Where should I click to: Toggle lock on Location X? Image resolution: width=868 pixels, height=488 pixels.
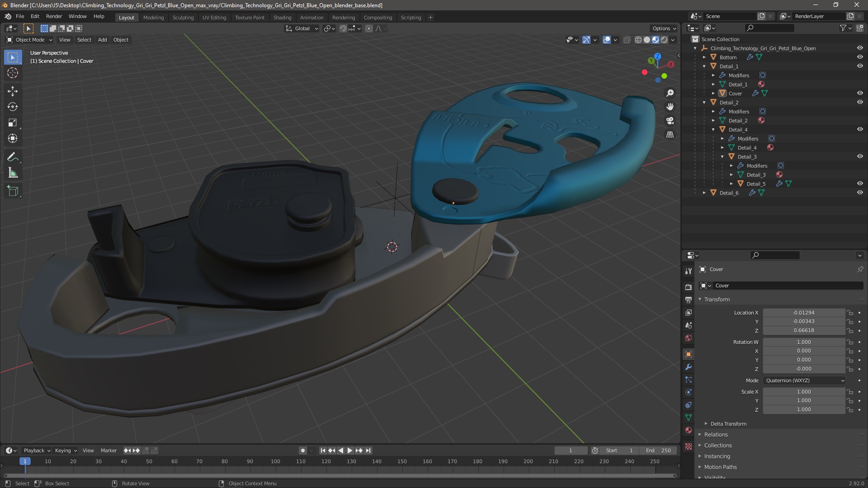(x=850, y=313)
